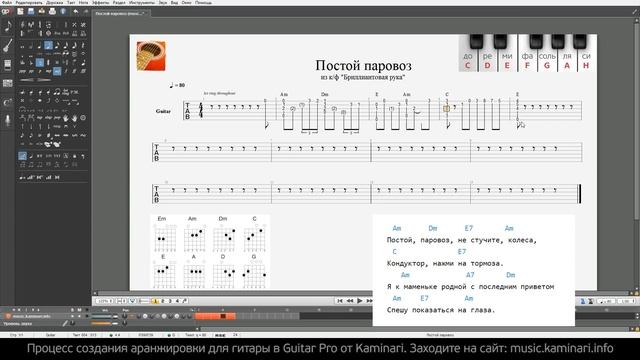Screen dimensions: 640x360
Task: Select the left hand icon in palette
Action: [66, 118]
